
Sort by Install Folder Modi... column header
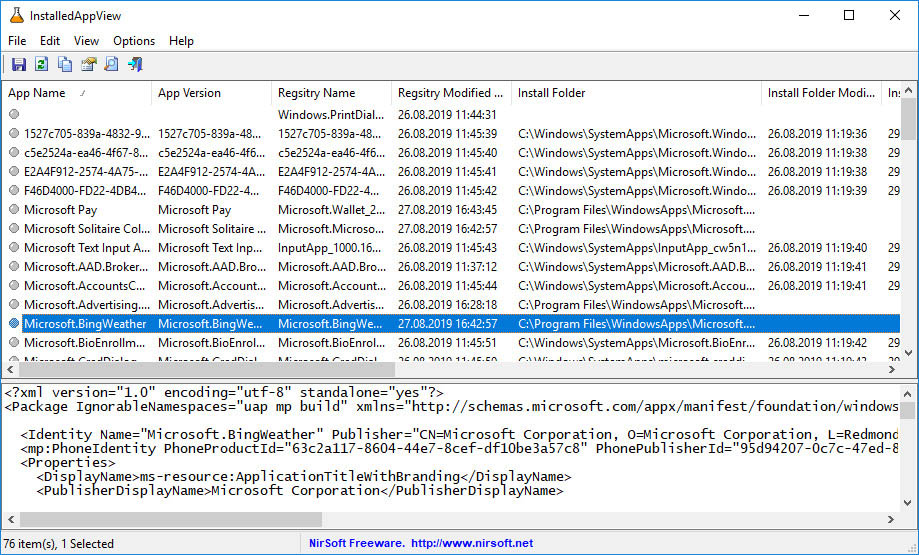(821, 93)
